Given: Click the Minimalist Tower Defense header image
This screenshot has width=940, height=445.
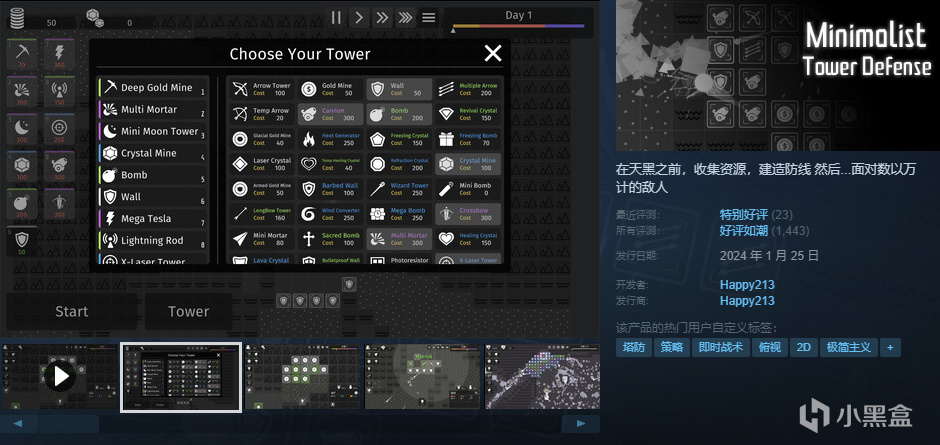Looking at the screenshot, I should [778, 75].
